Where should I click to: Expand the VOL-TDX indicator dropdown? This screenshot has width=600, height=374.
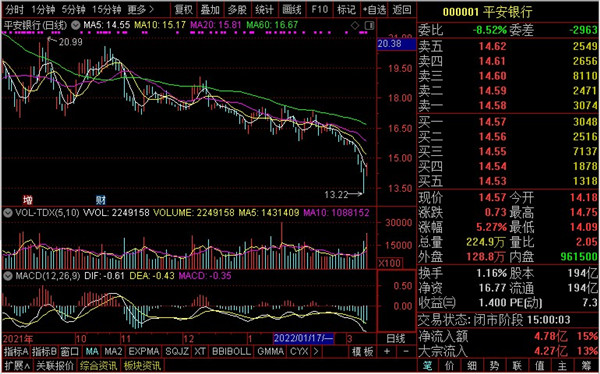pyautogui.click(x=8, y=213)
